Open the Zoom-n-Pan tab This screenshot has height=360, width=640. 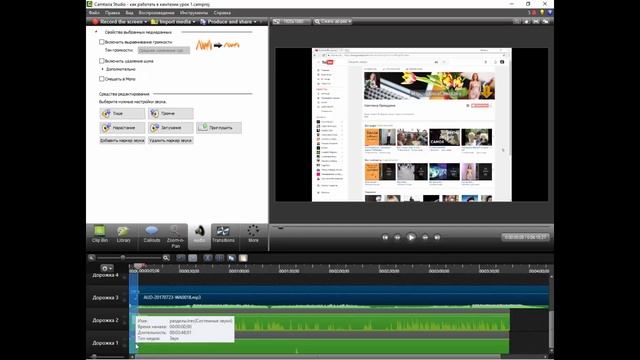pos(175,236)
